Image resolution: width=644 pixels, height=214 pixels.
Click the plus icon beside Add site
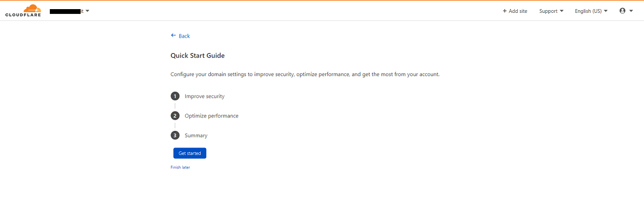[504, 11]
